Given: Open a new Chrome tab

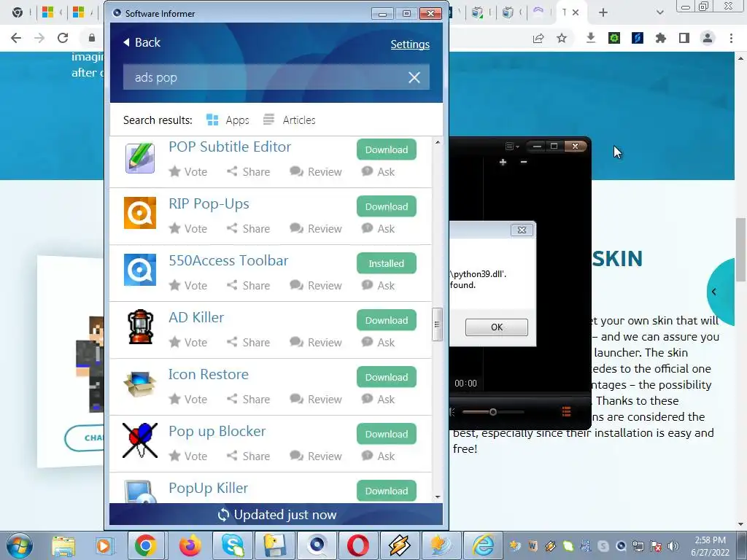Looking at the screenshot, I should 603,12.
